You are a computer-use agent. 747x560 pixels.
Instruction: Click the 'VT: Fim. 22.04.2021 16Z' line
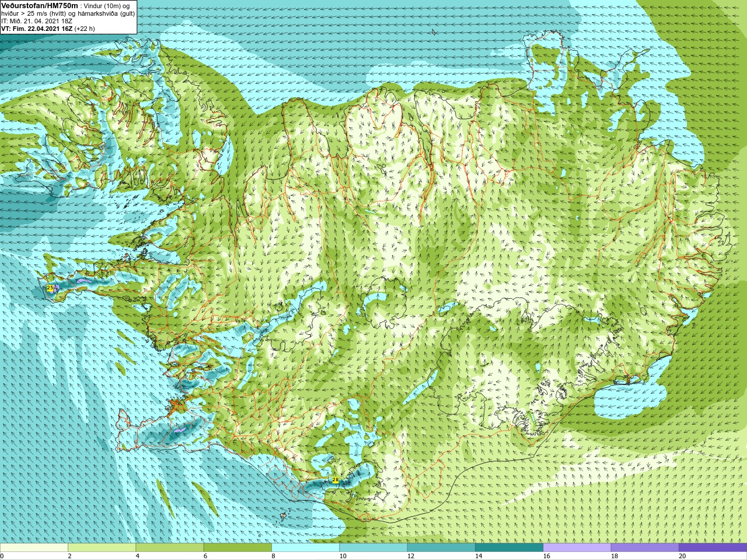(37, 29)
